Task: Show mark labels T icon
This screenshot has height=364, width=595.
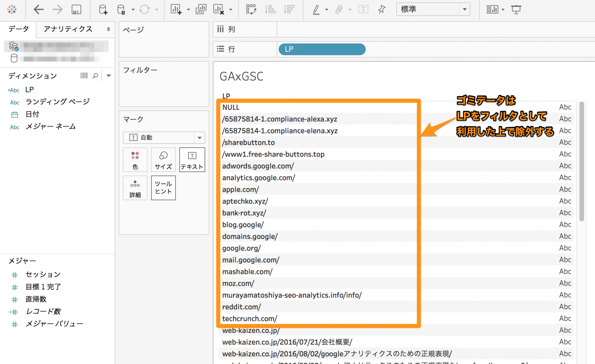Action: (363, 9)
